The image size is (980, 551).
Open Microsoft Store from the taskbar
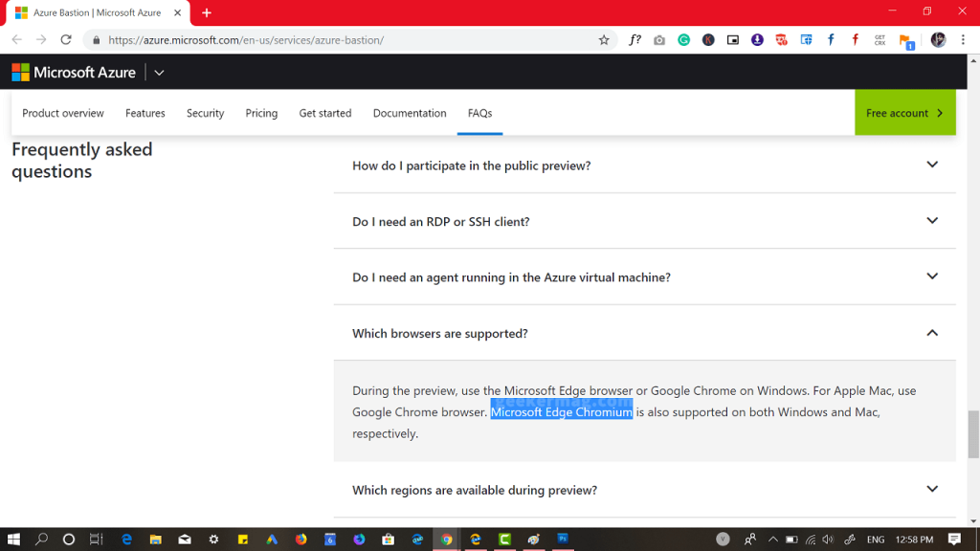389,540
